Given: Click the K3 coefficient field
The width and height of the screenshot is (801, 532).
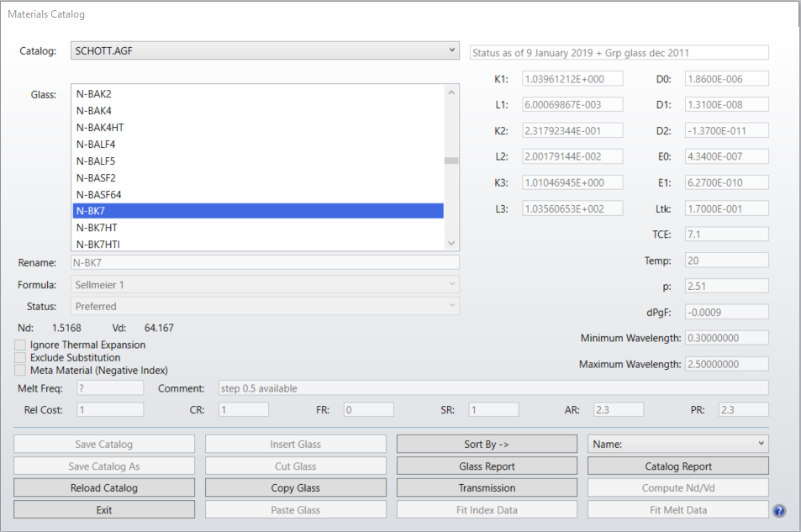Looking at the screenshot, I should click(572, 182).
